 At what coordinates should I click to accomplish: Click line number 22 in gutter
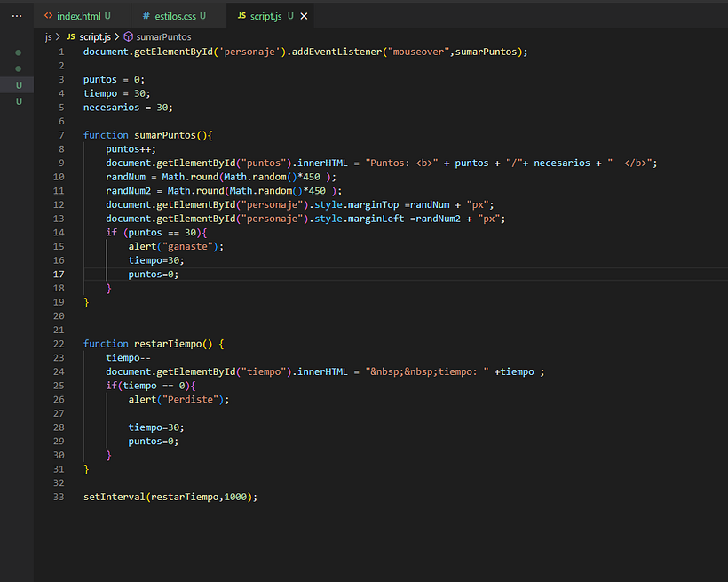(x=59, y=344)
